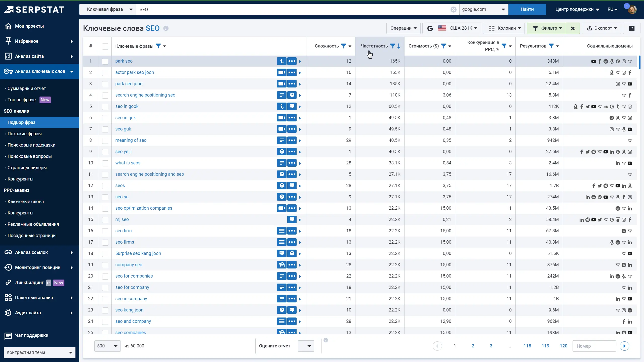This screenshot has height=362, width=644.
Task: Select checkbox for meaning of seo row
Action: coord(105,141)
